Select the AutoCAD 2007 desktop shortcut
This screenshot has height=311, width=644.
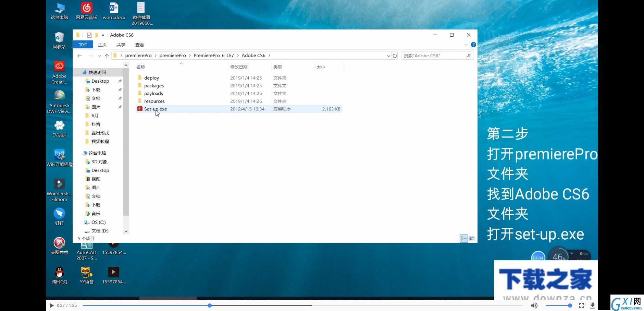tap(87, 251)
